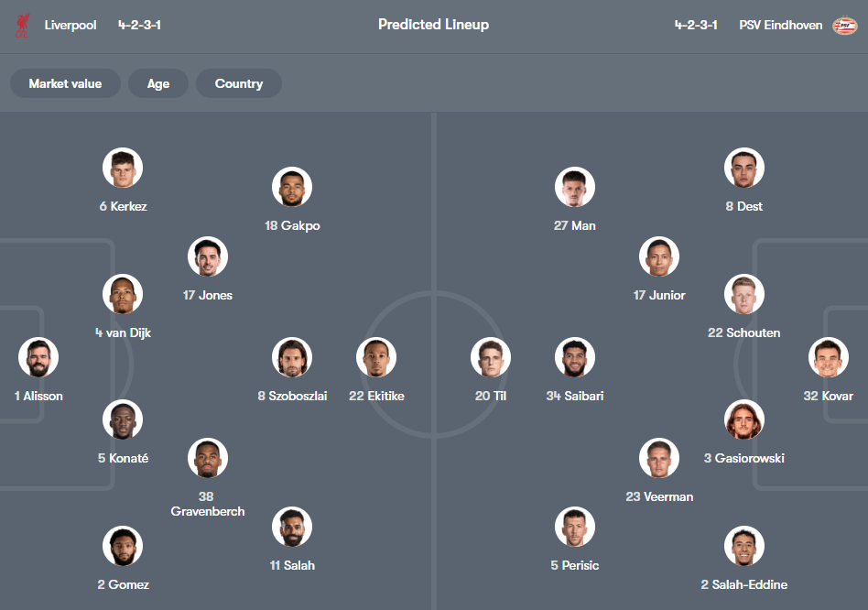This screenshot has width=868, height=610.
Task: Open Alisson's player portrait
Action: (x=38, y=357)
